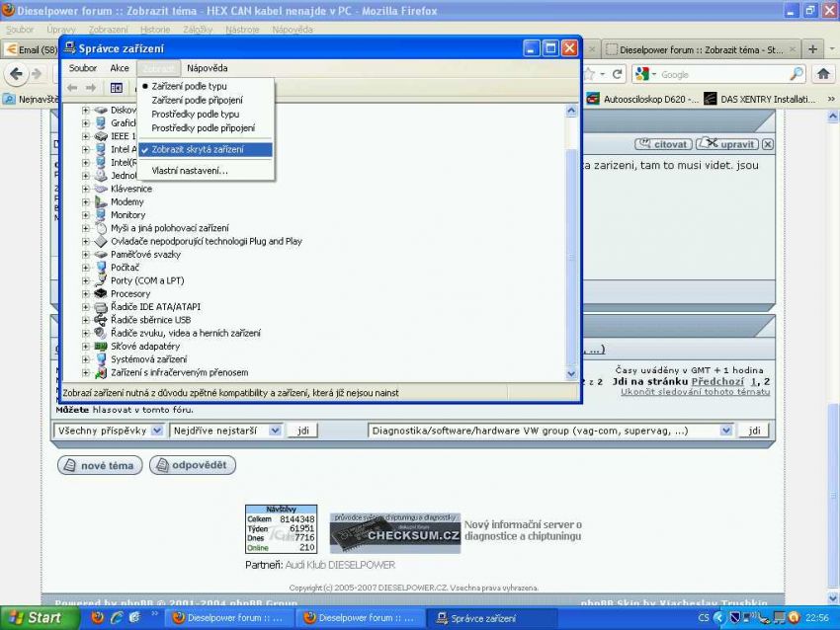Click the Procesory chip icon
Image resolution: width=840 pixels, height=630 pixels.
pyautogui.click(x=101, y=293)
